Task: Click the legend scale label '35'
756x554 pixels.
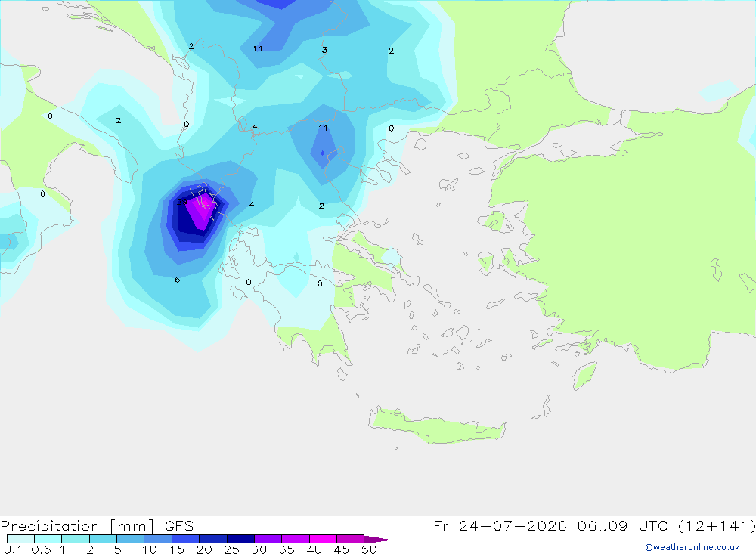Action: point(287,549)
